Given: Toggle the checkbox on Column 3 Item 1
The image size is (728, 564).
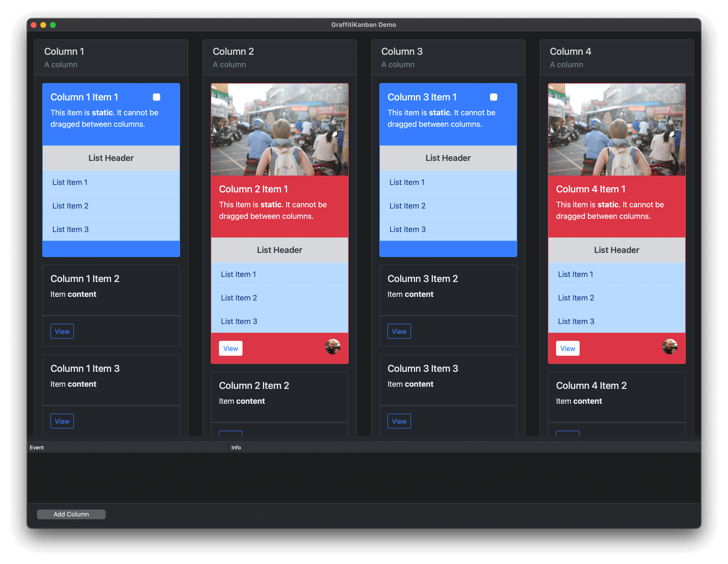Looking at the screenshot, I should [493, 97].
